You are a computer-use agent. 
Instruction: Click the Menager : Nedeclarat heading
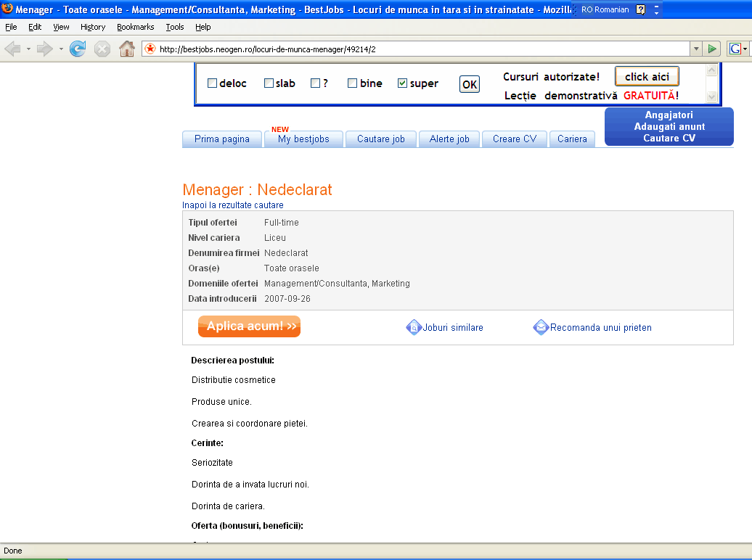(257, 189)
